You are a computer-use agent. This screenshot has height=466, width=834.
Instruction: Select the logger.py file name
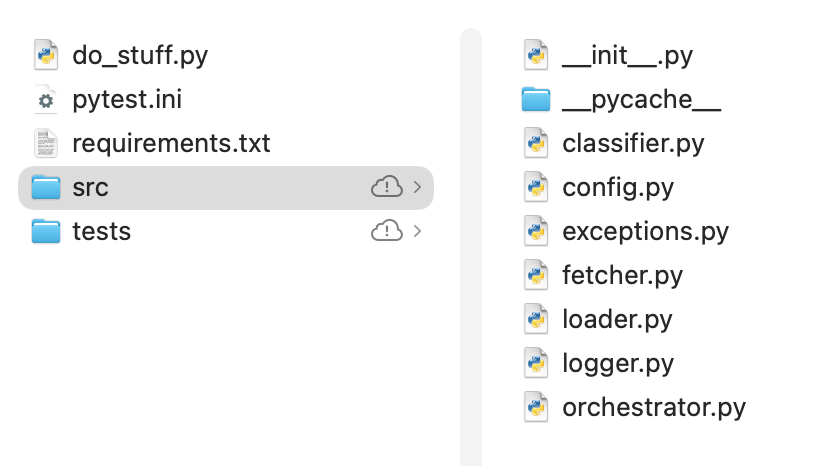pyautogui.click(x=618, y=363)
